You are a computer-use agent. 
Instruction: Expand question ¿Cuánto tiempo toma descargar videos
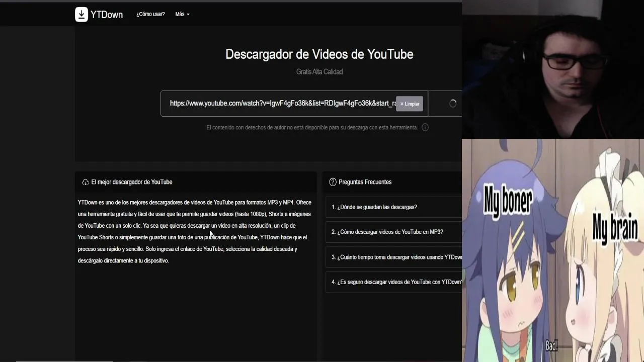[x=393, y=257]
